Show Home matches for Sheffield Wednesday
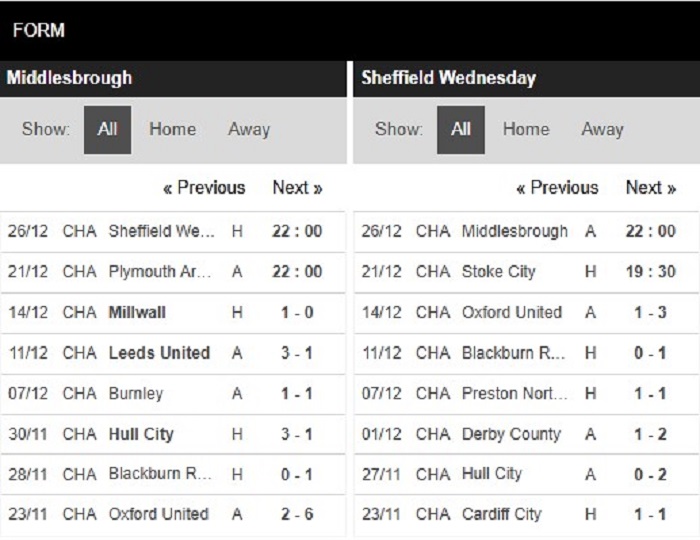 click(x=526, y=129)
